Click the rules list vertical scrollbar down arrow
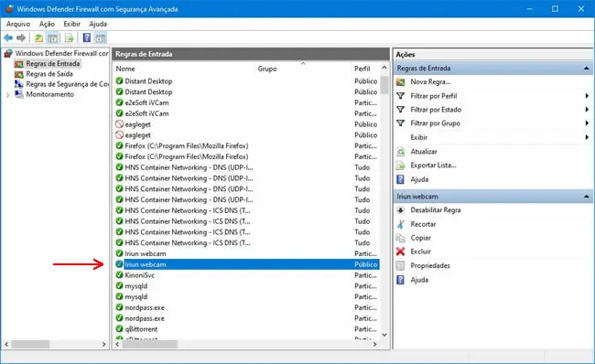This screenshot has width=595, height=364. 384,335
